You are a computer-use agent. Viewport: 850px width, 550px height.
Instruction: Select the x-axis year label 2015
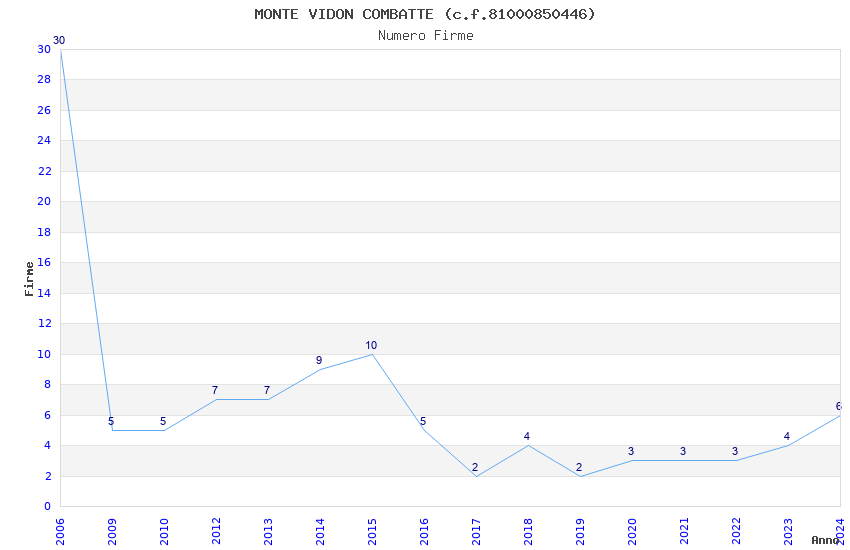(372, 532)
